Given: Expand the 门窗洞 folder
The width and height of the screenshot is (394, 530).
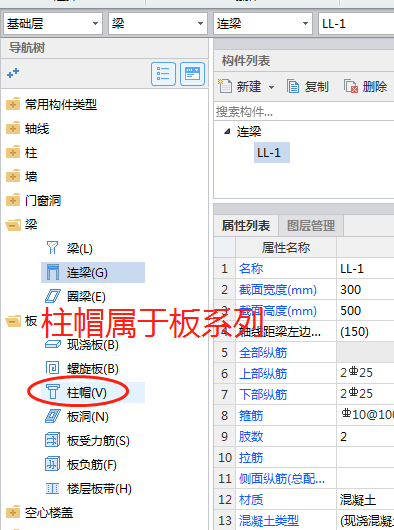Looking at the screenshot, I should pos(13,200).
